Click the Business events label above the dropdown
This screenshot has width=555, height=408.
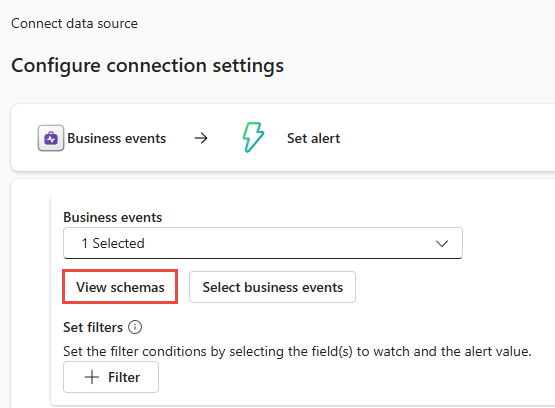[113, 217]
